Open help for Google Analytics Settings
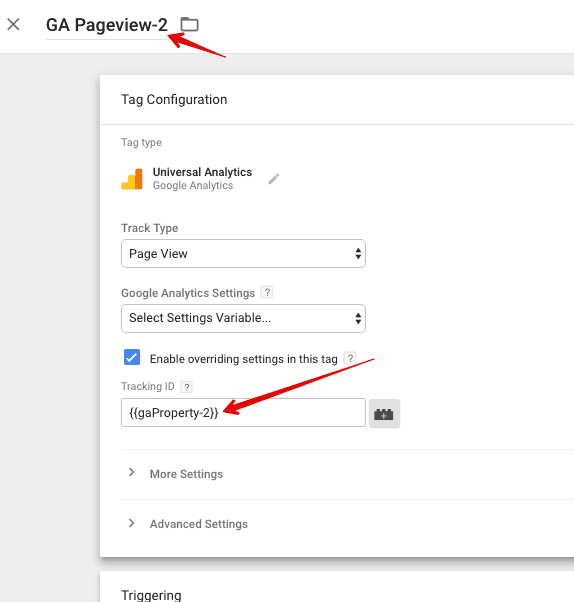This screenshot has height=602, width=574. coord(267,293)
